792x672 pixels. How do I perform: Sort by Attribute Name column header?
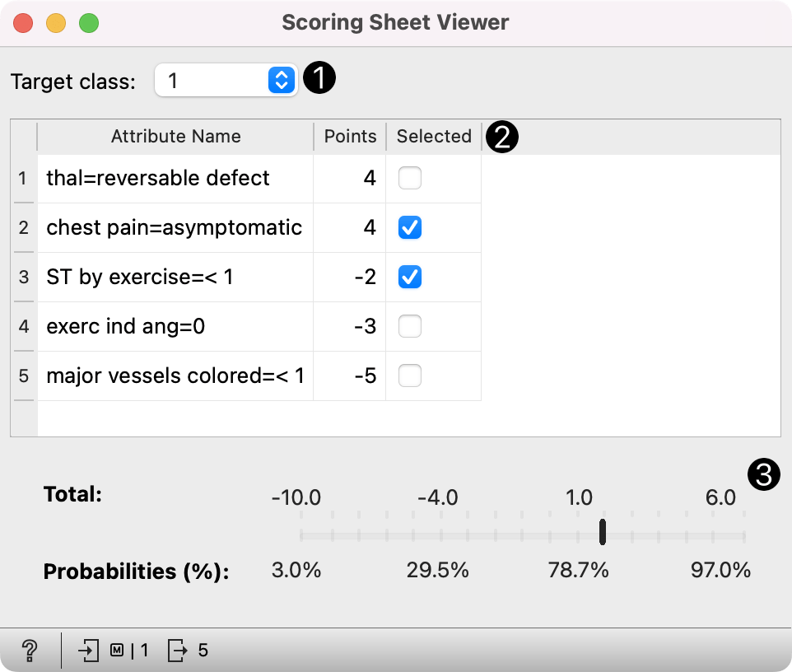click(x=175, y=137)
